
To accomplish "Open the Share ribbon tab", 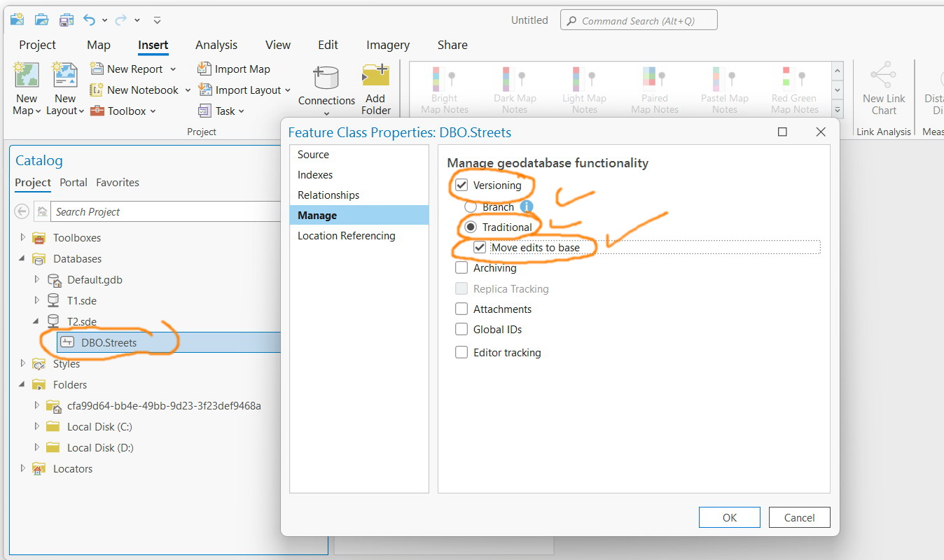I will (452, 45).
